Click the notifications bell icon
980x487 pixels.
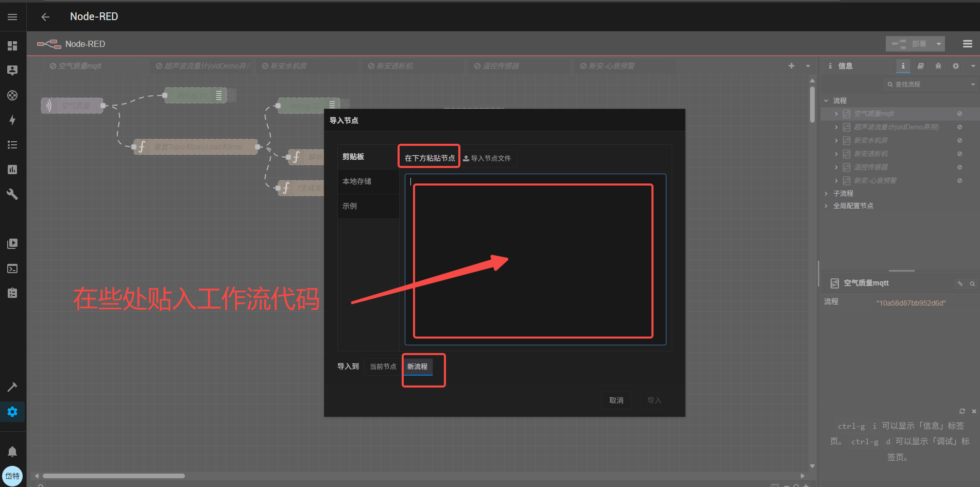pyautogui.click(x=12, y=451)
